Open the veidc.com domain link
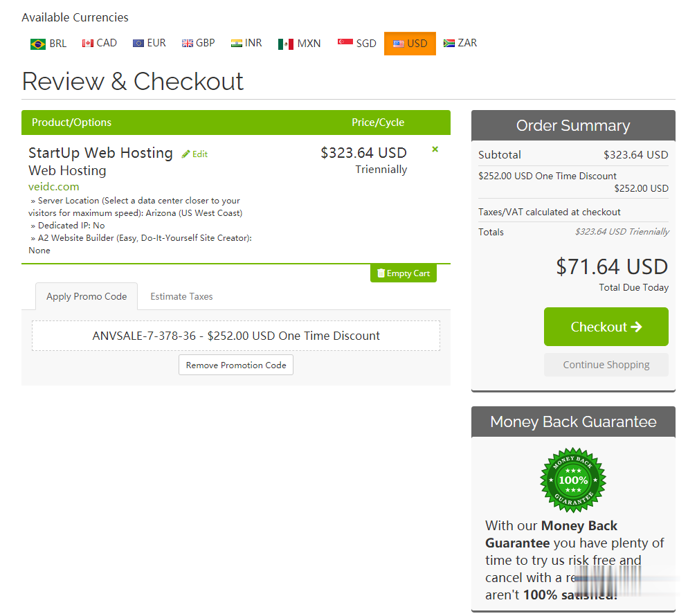 [x=54, y=187]
